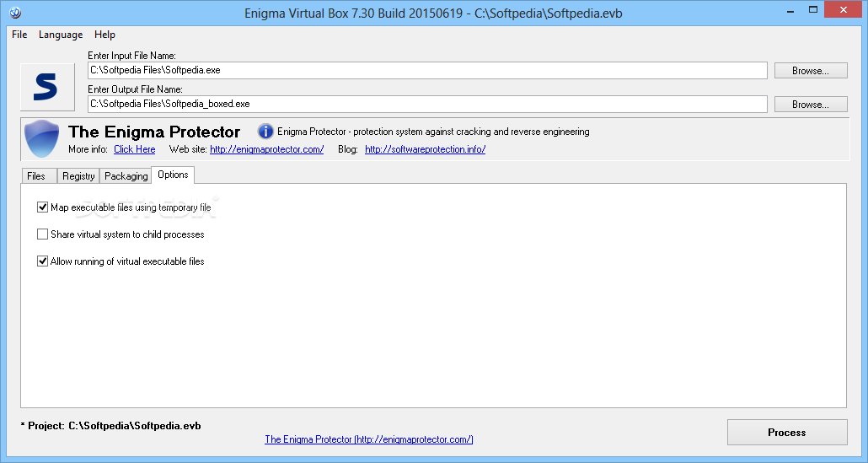
Task: Click the Project path text at bottom
Action: click(110, 426)
